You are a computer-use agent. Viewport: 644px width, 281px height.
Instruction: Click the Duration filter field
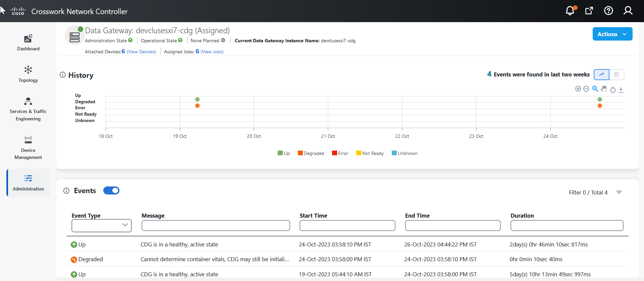(567, 226)
